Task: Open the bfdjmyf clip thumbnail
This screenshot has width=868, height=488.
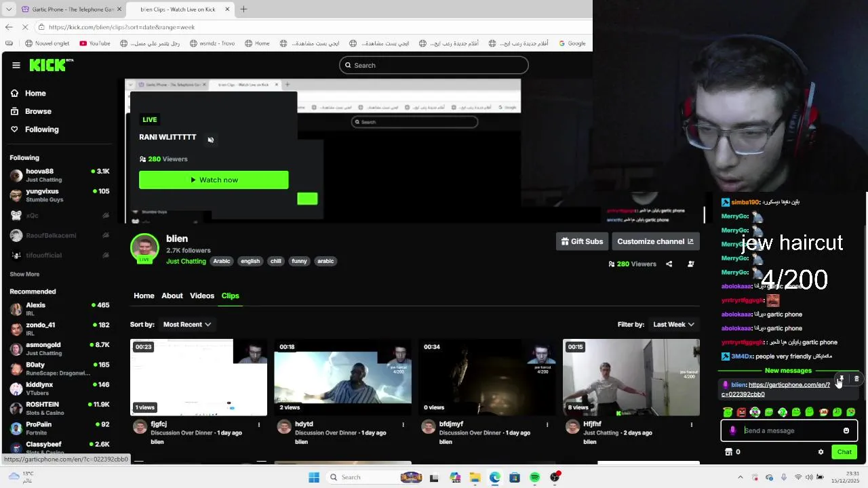Action: 486,378
